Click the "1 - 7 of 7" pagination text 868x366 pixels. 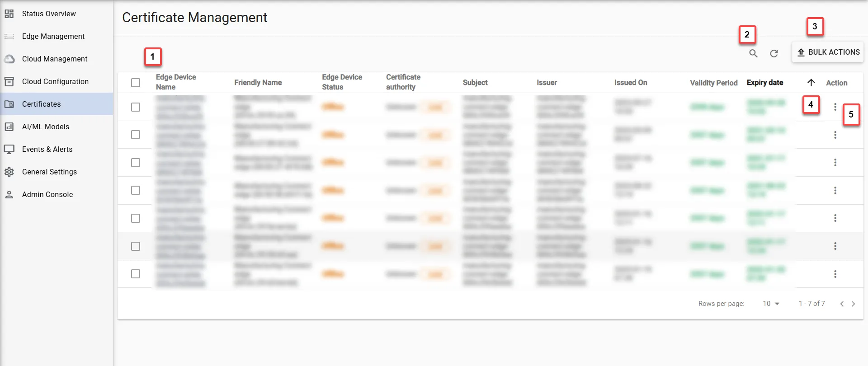(812, 304)
